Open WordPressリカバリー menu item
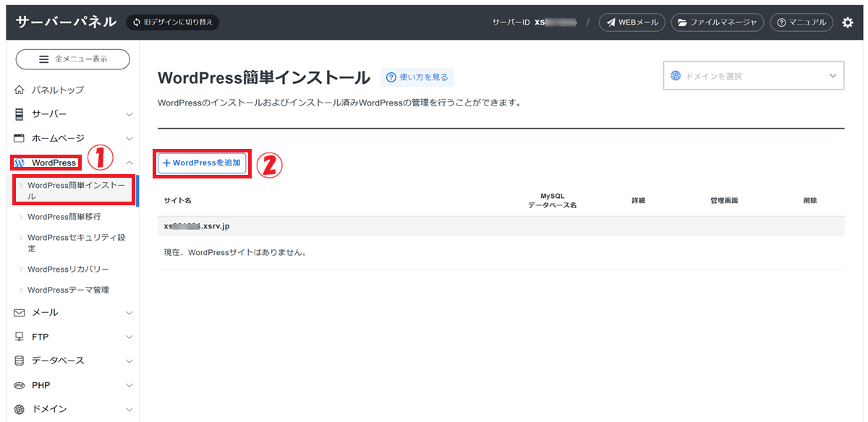 [68, 269]
